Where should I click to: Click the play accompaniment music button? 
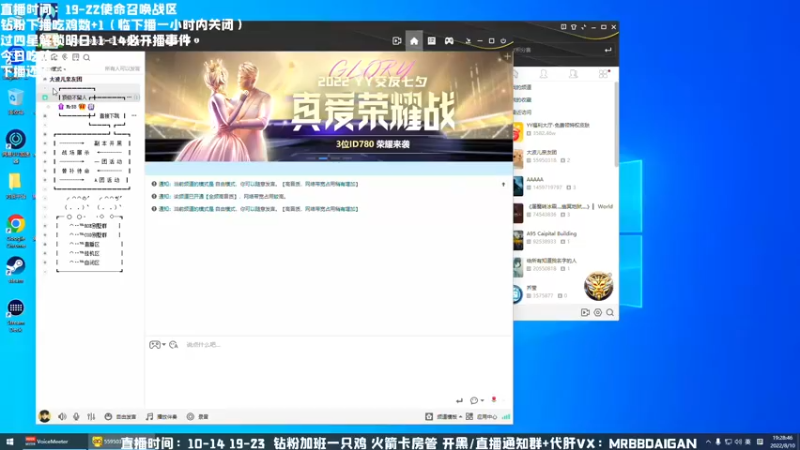pos(161,417)
